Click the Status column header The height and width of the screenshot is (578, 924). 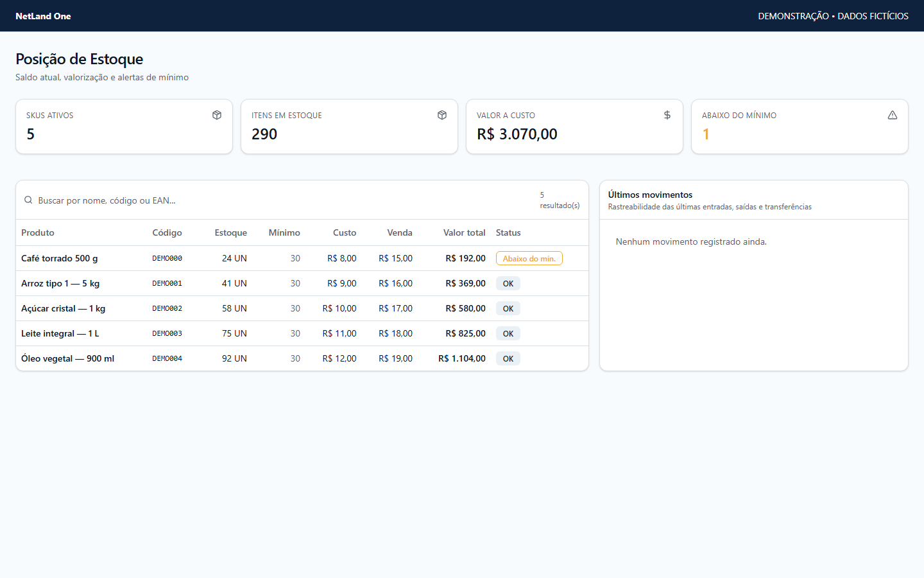pos(508,232)
